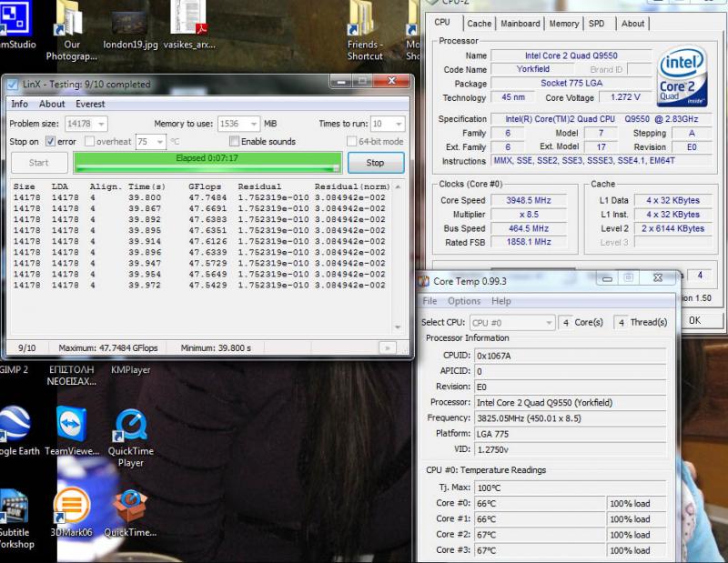Click the Intel Core 2 Quad logo in CPU-Z
728x563 pixels.
tap(682, 76)
